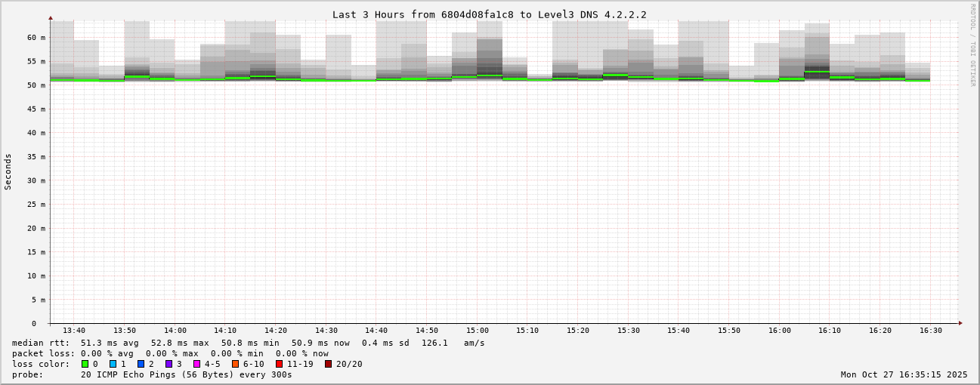Screen dimensions: 980x385
Task: Click the RRDTOOL / TOBI OETIKER watermark
Action: pos(972,45)
